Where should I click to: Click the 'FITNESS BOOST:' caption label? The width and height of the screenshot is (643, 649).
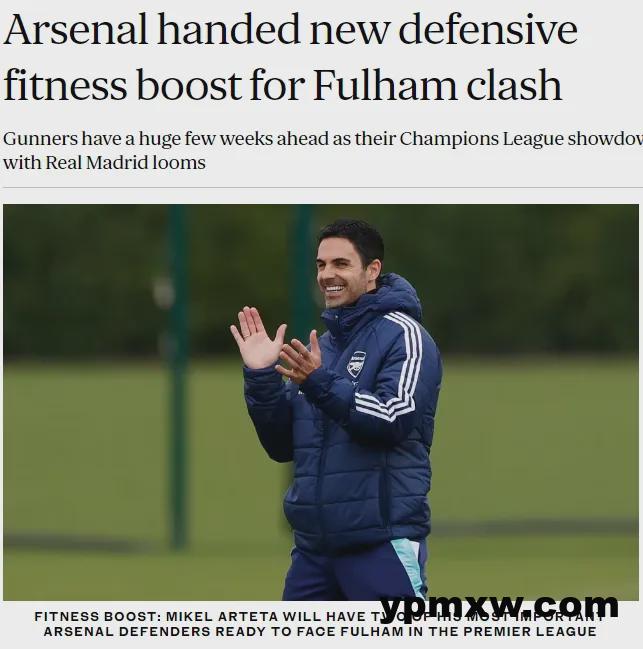(98, 617)
